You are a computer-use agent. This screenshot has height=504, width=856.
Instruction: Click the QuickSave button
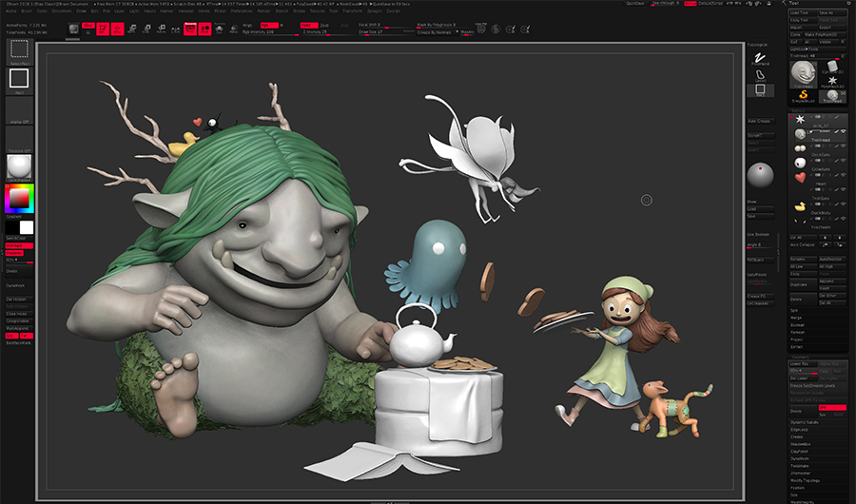tap(635, 3)
